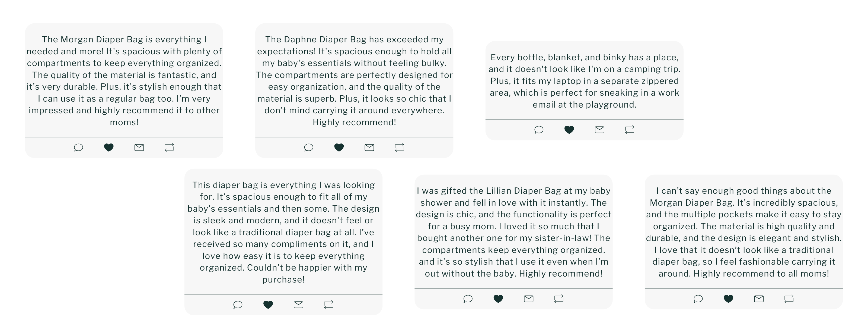This screenshot has width=868, height=326.
Task: Click envelope icon under 'Highly recommend to all moms' review
Action: 759,299
